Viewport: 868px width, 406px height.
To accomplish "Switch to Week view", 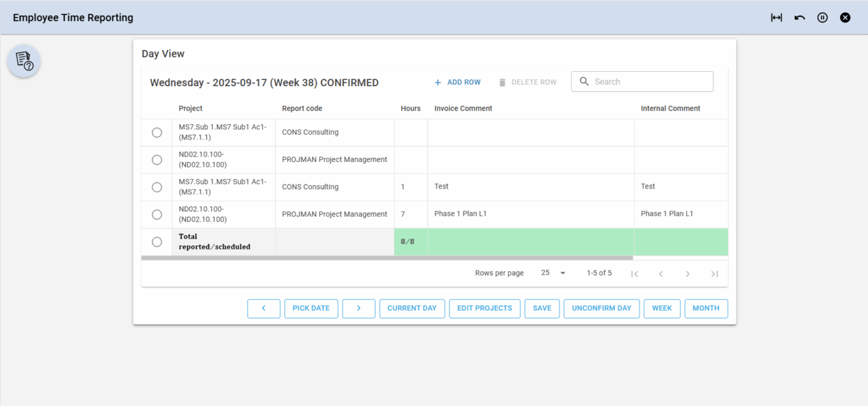I will tap(662, 308).
